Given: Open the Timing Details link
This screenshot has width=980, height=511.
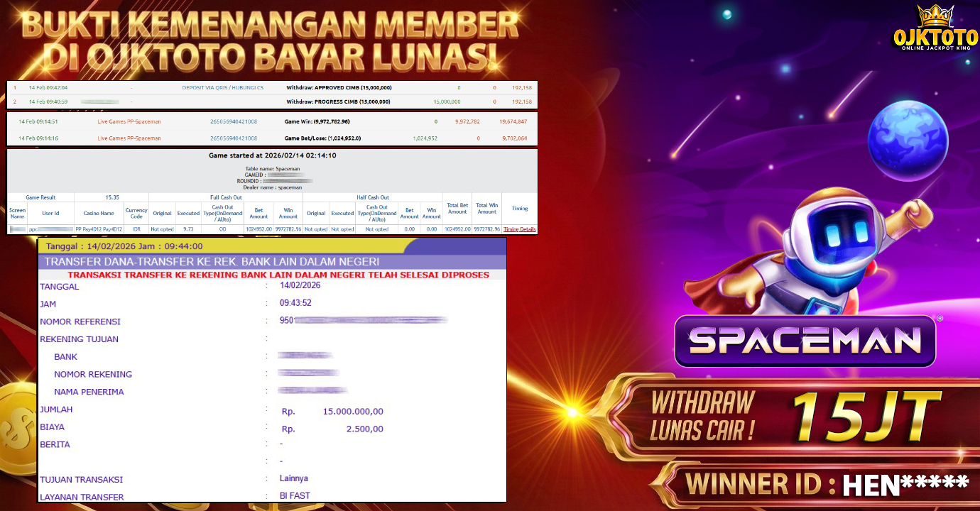Looking at the screenshot, I should [520, 229].
